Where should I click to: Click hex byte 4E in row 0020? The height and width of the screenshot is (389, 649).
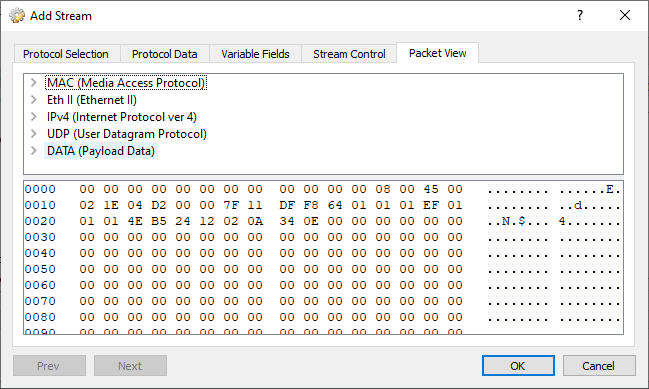tap(135, 221)
